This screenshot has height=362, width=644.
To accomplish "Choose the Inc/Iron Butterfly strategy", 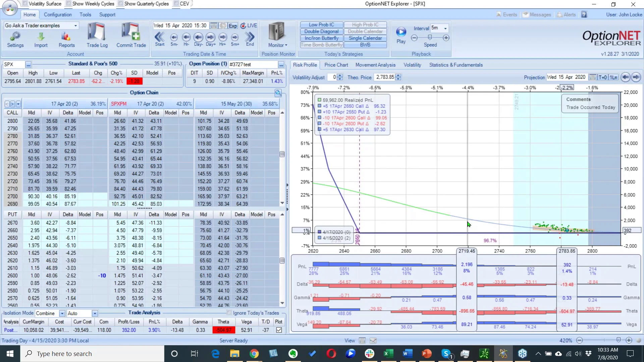I will (x=321, y=38).
